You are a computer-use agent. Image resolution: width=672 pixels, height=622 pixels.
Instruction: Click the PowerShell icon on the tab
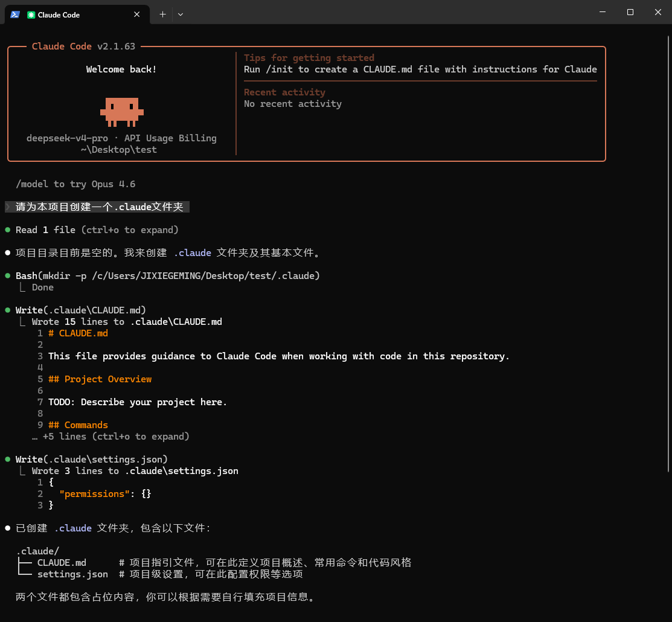(x=15, y=14)
